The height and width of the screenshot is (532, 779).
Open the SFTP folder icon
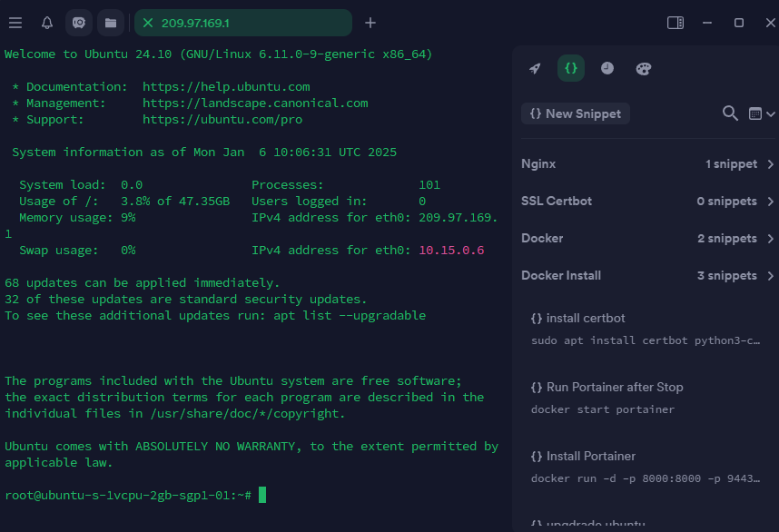(110, 23)
